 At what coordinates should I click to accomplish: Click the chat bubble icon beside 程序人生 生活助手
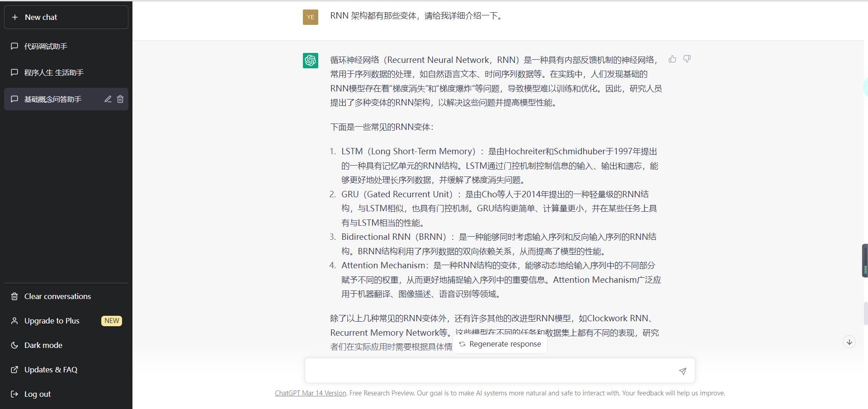(14, 72)
